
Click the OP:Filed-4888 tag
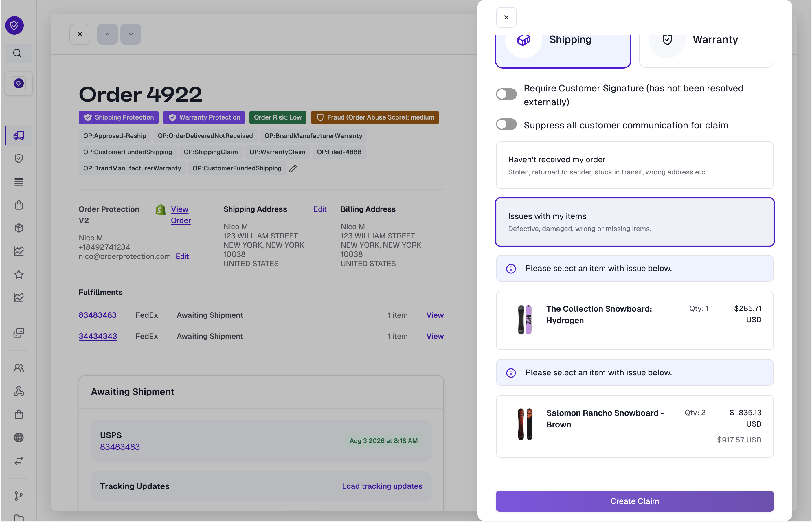coord(339,152)
